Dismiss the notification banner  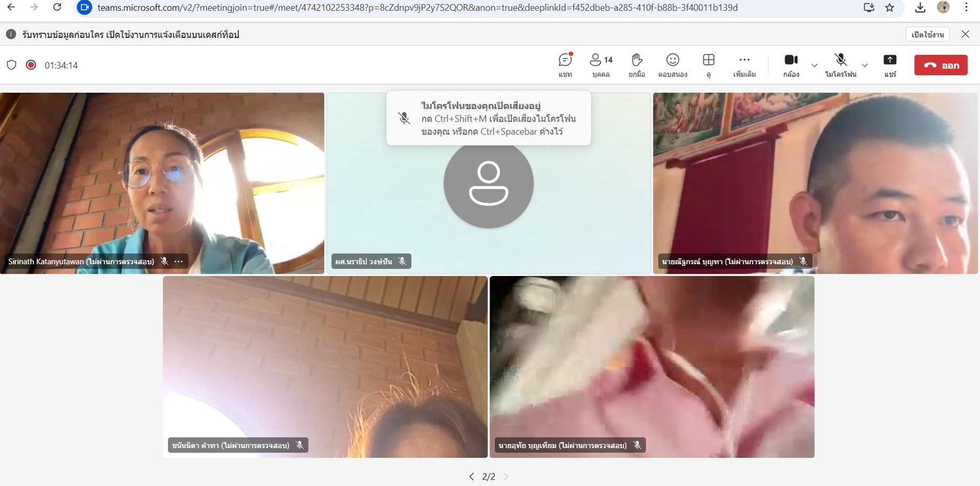[965, 35]
